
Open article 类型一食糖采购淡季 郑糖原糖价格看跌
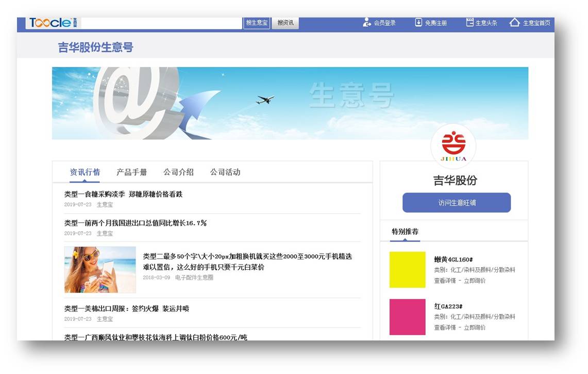123,194
